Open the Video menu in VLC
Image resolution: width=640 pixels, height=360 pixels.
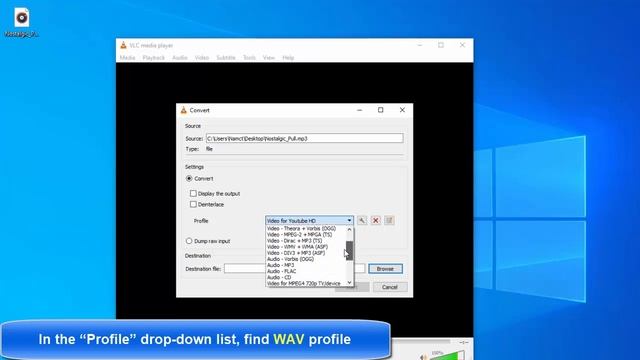pos(202,58)
